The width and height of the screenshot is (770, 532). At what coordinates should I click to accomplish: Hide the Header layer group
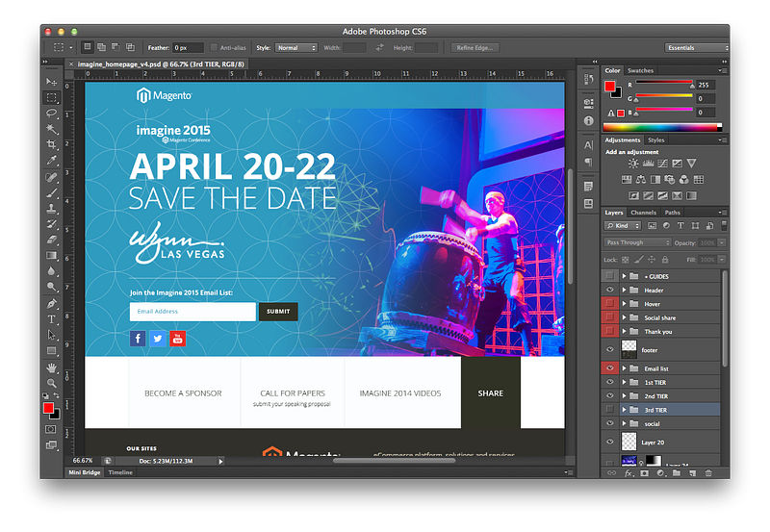pyautogui.click(x=609, y=290)
